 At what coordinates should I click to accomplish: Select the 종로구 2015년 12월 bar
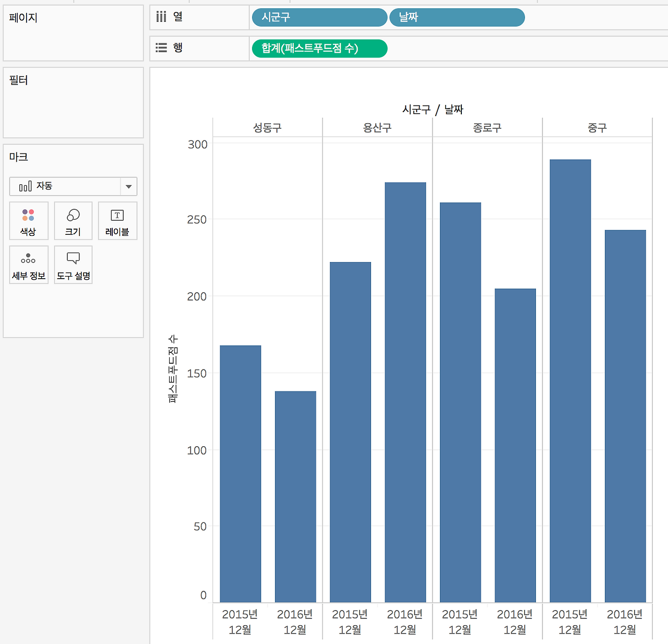tap(460, 402)
